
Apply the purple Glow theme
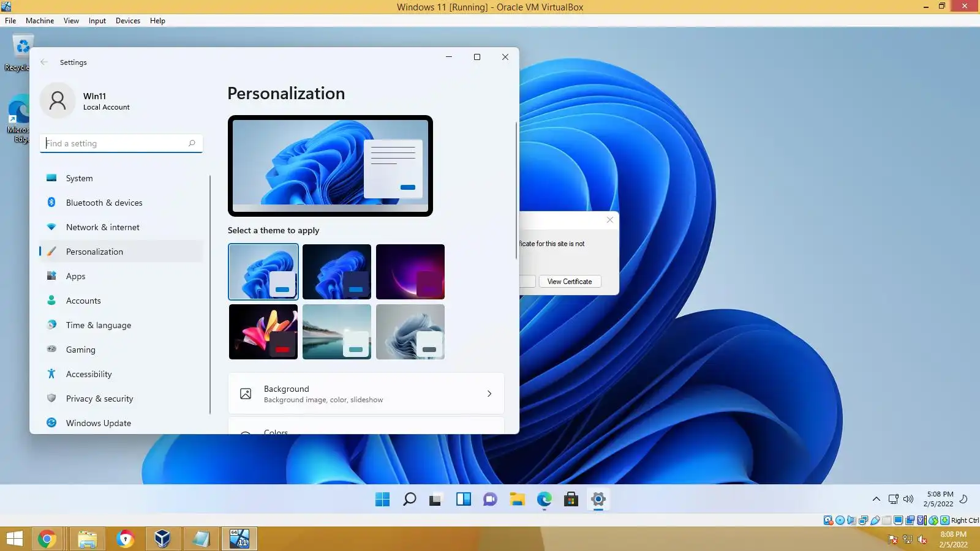click(x=410, y=271)
